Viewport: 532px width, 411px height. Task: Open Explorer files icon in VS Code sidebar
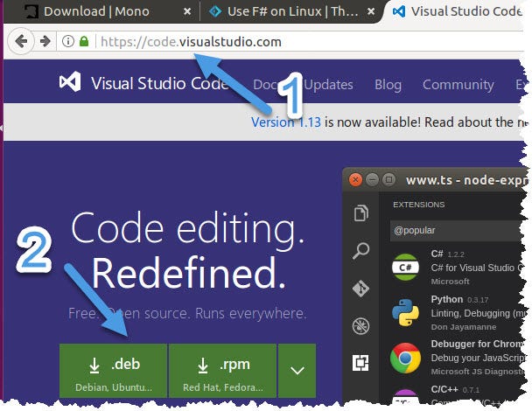click(x=361, y=213)
